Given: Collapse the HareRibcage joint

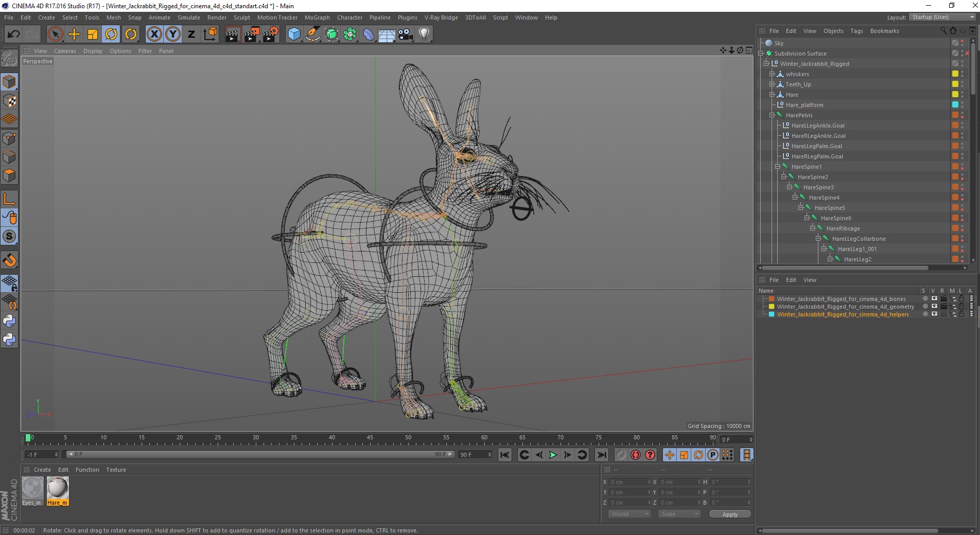Looking at the screenshot, I should (813, 228).
